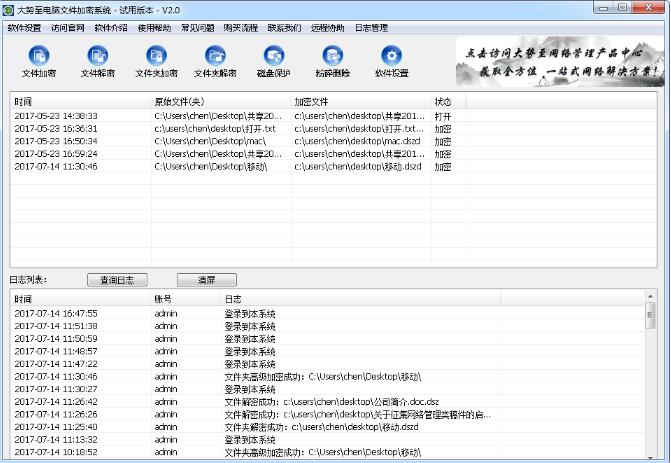Click the 账号 column header in log list
This screenshot has width=671, height=463.
186,299
